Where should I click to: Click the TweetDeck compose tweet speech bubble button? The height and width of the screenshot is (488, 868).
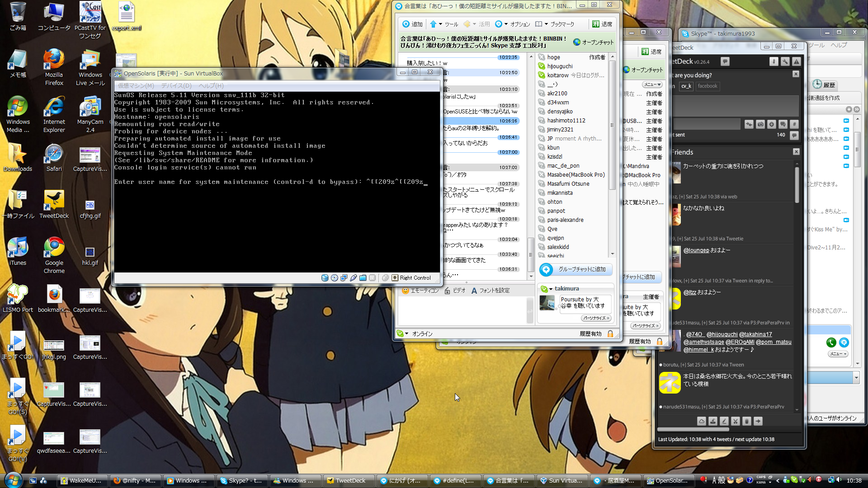[725, 61]
